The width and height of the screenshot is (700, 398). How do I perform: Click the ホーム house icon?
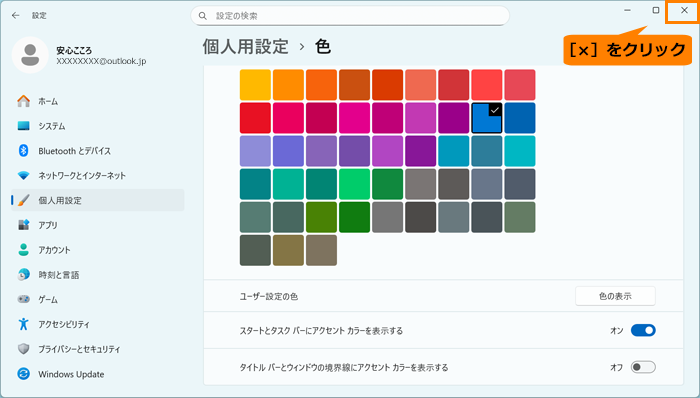pos(24,101)
